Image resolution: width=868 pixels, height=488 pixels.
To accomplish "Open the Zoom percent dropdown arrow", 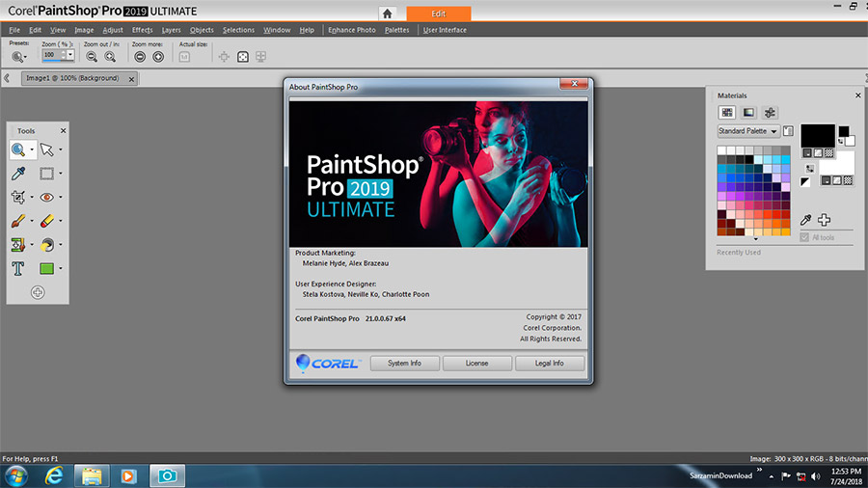I will (70, 55).
